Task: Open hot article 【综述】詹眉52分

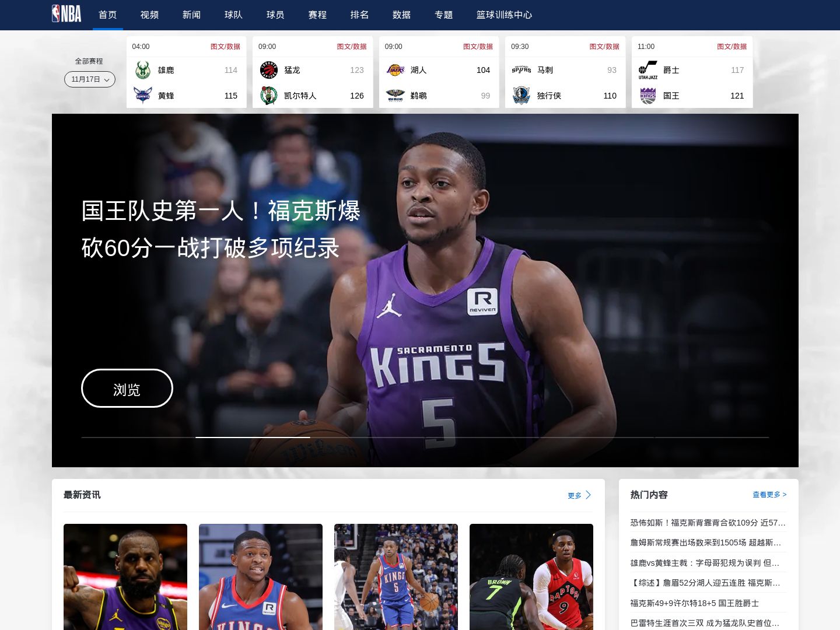Action: pos(705,583)
